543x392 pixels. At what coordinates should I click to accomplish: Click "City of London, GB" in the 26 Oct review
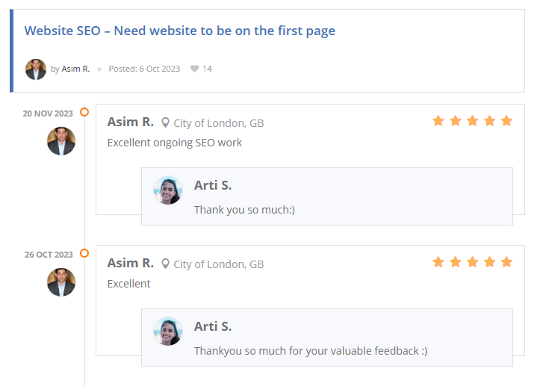[218, 264]
